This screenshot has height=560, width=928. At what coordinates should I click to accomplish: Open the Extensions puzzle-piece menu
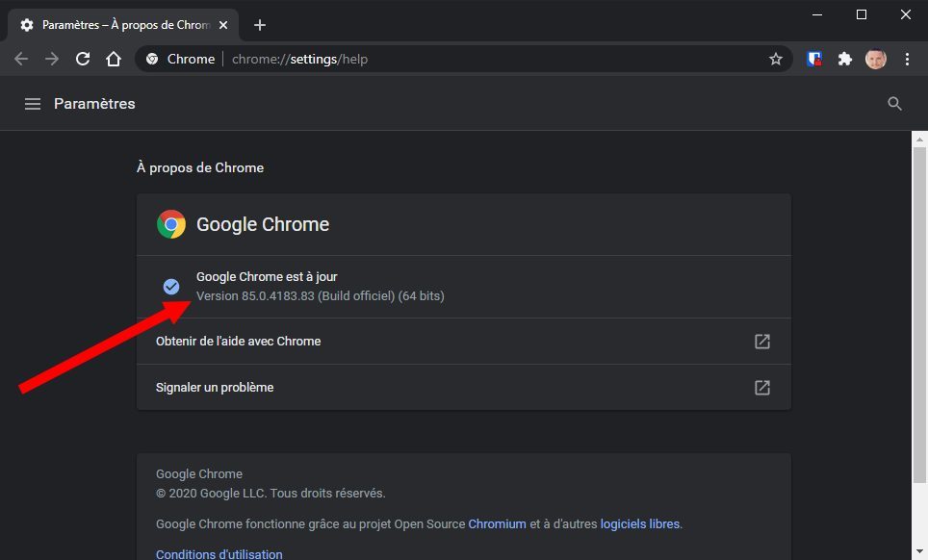[845, 59]
